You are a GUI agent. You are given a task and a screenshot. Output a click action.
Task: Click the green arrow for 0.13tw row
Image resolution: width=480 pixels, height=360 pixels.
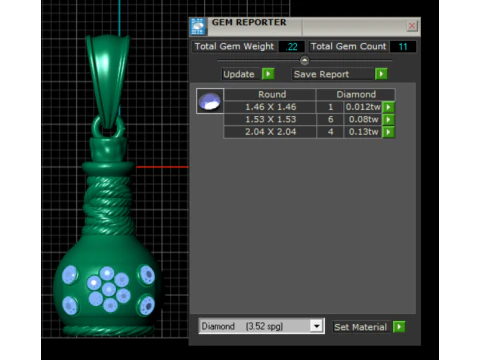pos(388,132)
